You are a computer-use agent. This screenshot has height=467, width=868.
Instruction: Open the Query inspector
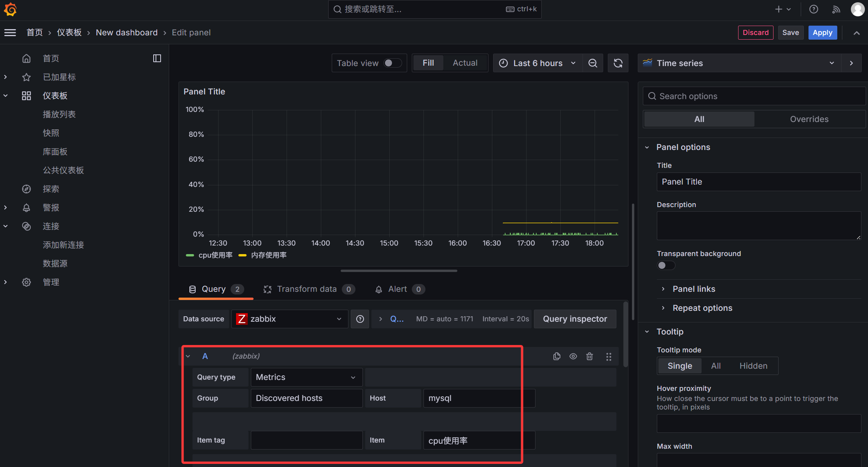pyautogui.click(x=575, y=319)
